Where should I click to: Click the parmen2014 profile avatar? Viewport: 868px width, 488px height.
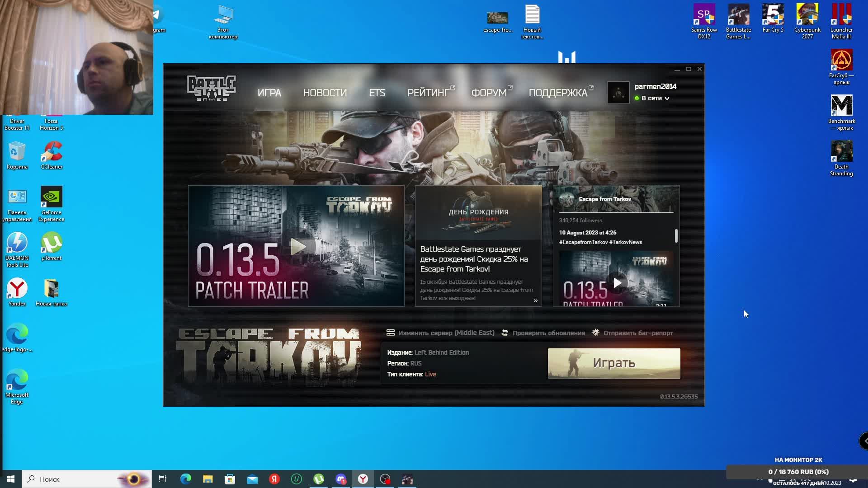pyautogui.click(x=618, y=93)
